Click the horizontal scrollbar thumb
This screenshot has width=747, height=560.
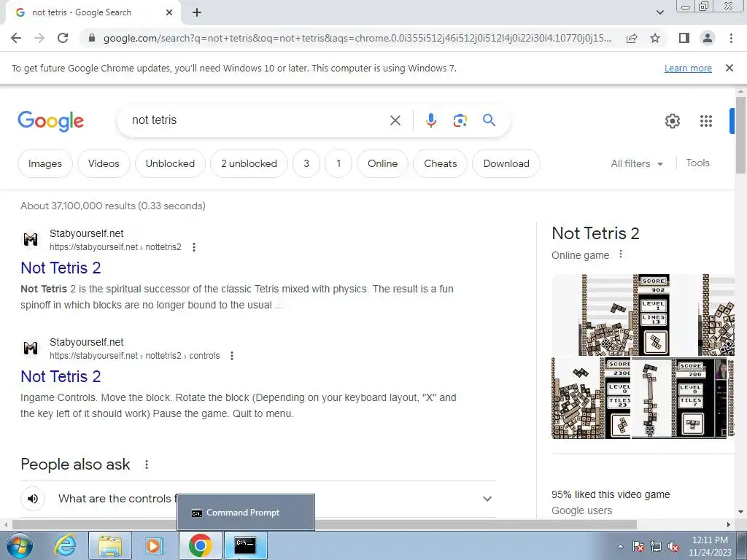(325, 524)
